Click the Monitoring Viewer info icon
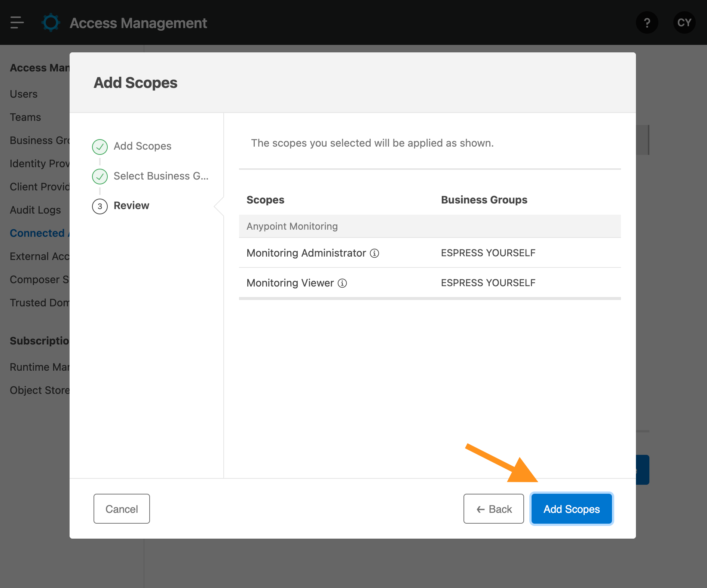707x588 pixels. [x=342, y=283]
